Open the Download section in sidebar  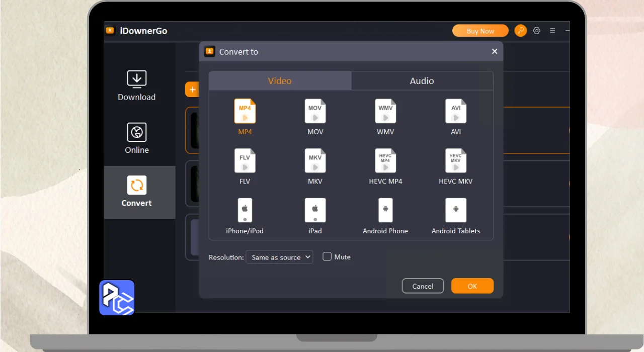click(136, 86)
